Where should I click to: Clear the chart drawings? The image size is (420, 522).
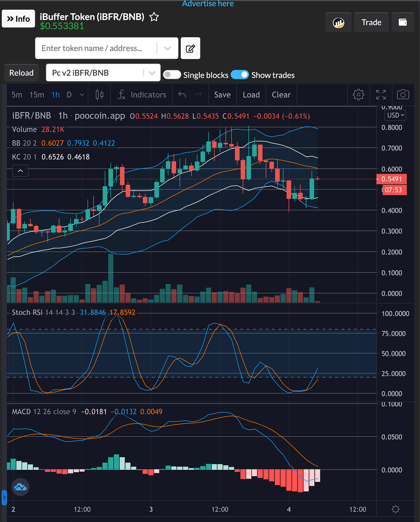coord(281,95)
